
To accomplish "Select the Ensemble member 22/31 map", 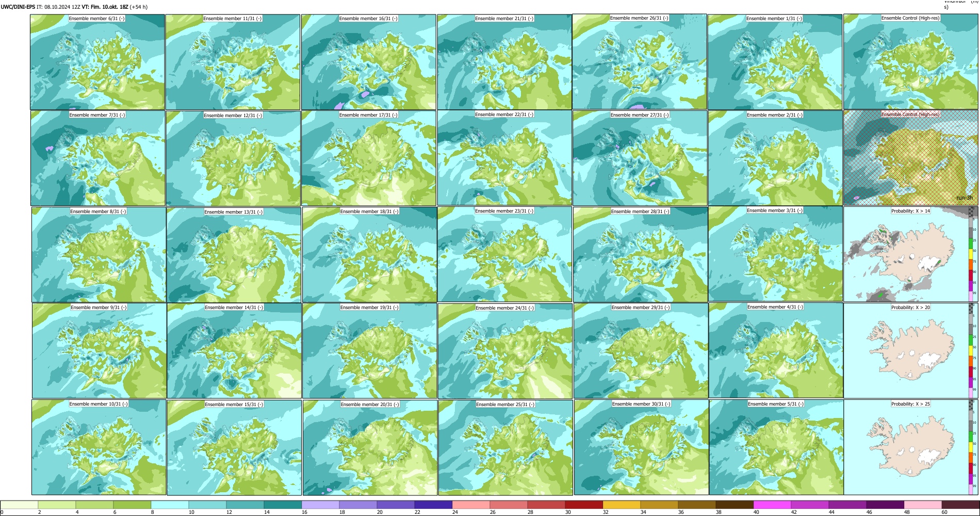I will point(504,158).
